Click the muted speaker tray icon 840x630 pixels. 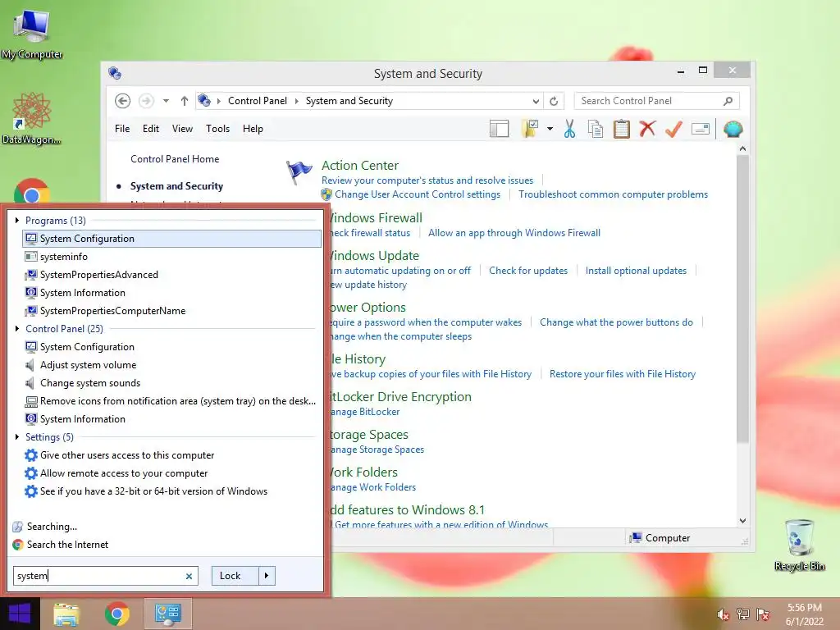(x=724, y=614)
